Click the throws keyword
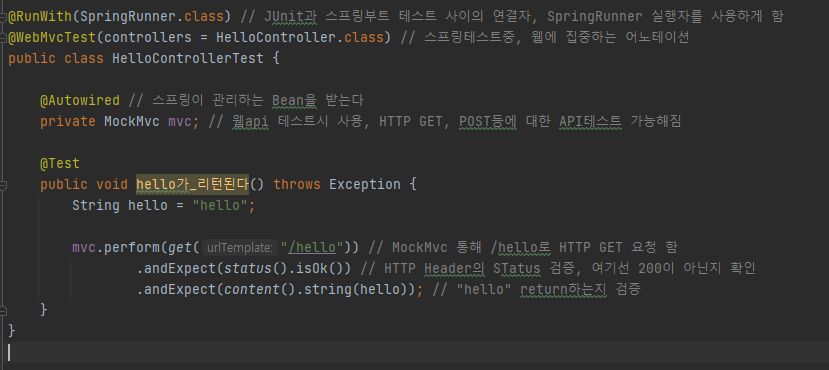This screenshot has height=370, width=829. tap(297, 184)
